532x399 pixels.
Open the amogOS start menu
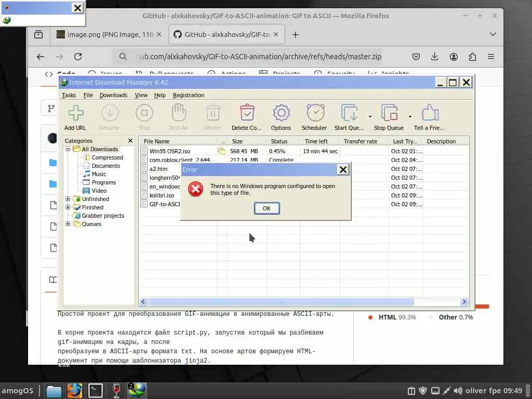pos(18,391)
